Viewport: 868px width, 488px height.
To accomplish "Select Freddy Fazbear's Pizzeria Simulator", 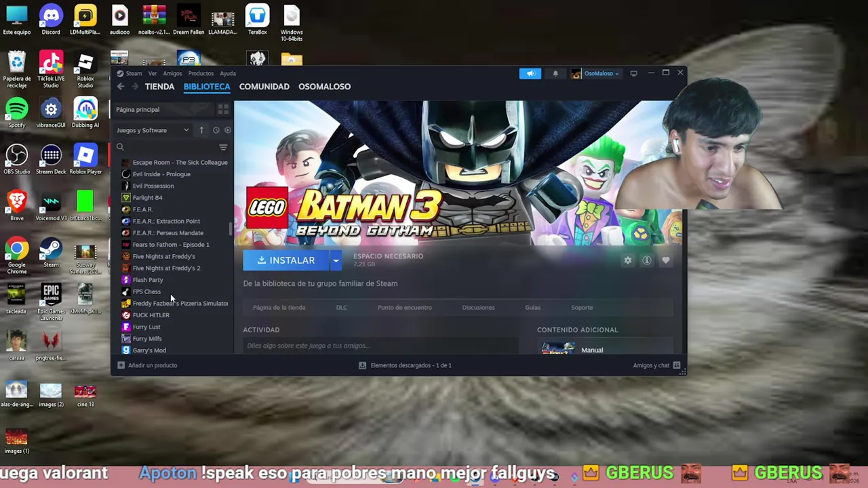I will (x=174, y=304).
